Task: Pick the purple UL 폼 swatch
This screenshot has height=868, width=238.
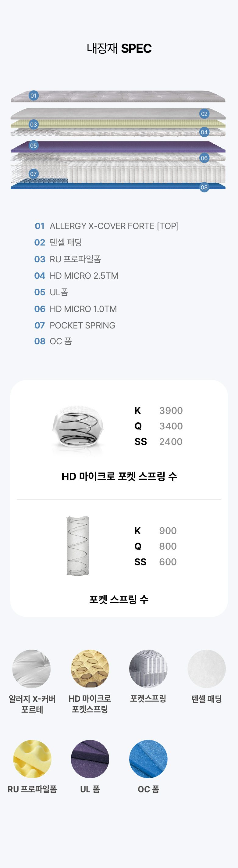Action: pyautogui.click(x=90, y=759)
